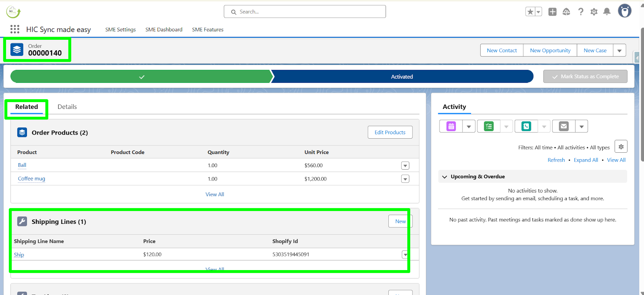Open more actions dropdown beside New Case
644x295 pixels.
(x=619, y=50)
